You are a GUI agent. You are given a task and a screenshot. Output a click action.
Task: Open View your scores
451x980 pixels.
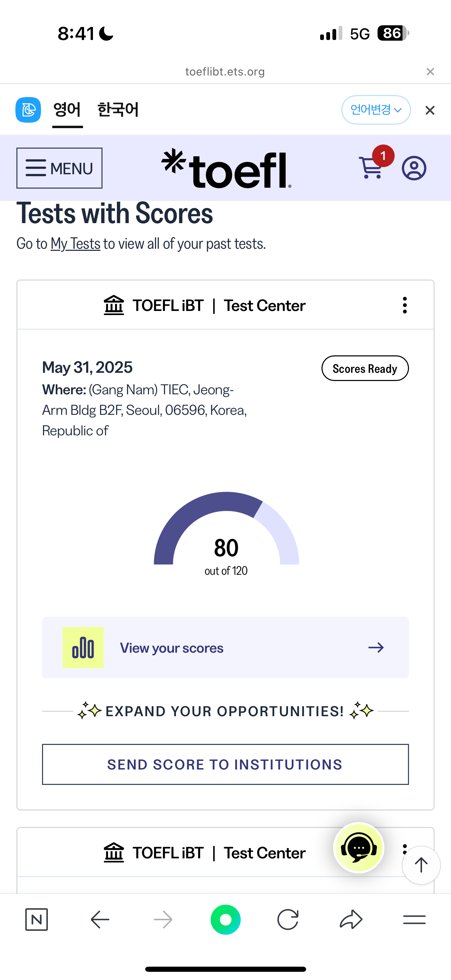pyautogui.click(x=225, y=648)
